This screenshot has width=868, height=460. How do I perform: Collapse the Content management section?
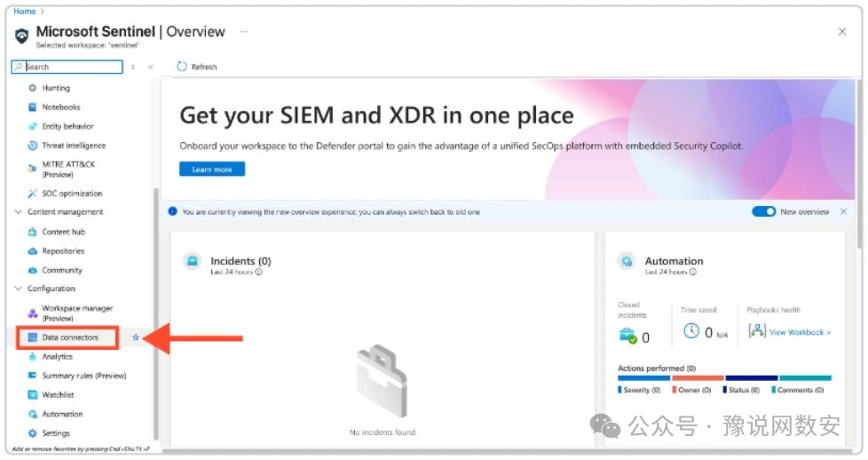[x=19, y=212]
